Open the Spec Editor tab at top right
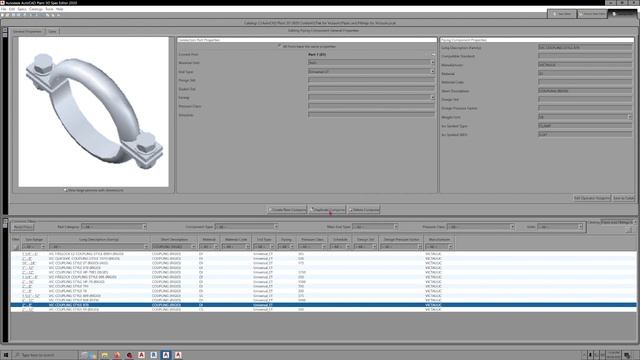 562,14
